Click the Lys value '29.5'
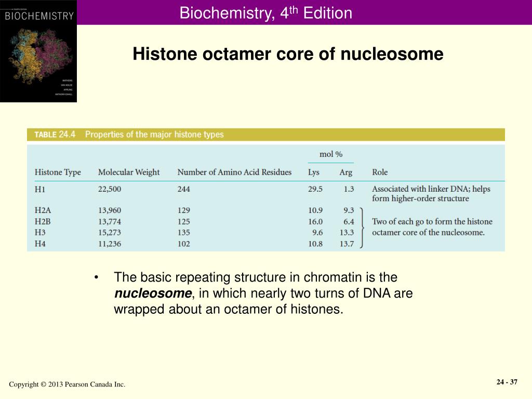Screen dimensions: 532x399 (315, 189)
